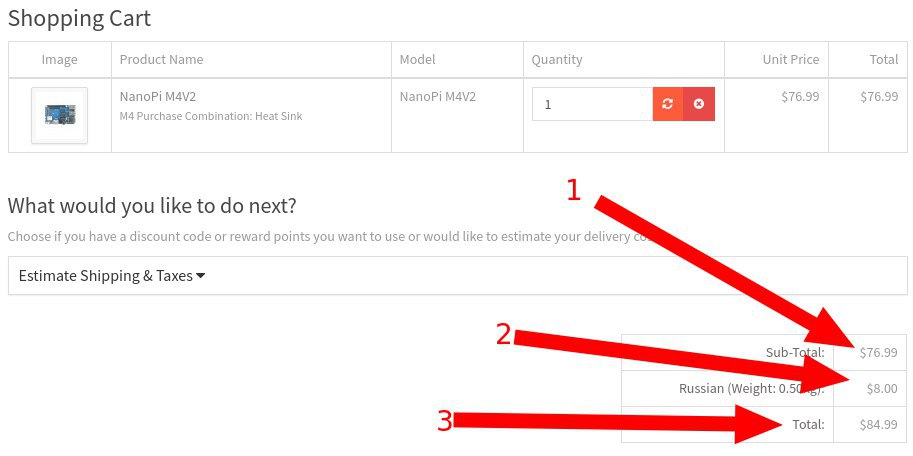This screenshot has width=913, height=456.
Task: Click the 'What would you like to do next?' heading
Action: (x=152, y=206)
